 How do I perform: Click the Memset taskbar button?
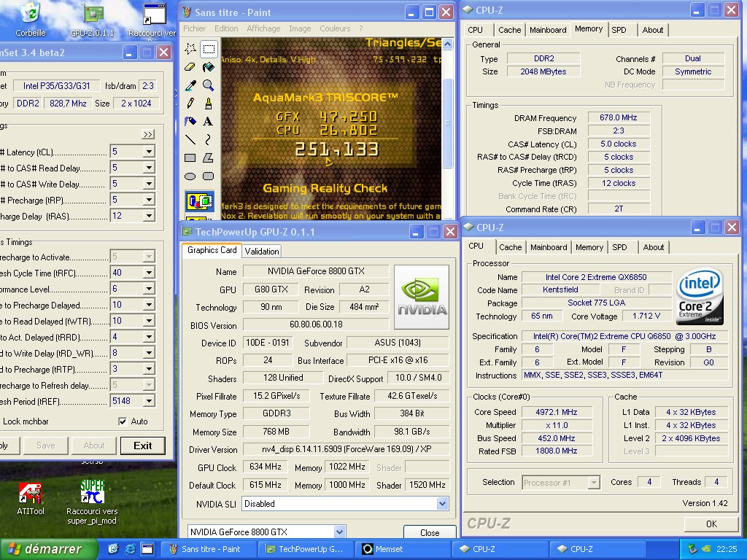(402, 549)
